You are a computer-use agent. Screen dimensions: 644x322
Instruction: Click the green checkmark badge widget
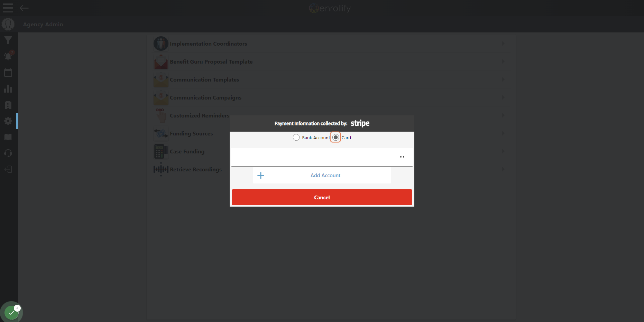click(11, 312)
